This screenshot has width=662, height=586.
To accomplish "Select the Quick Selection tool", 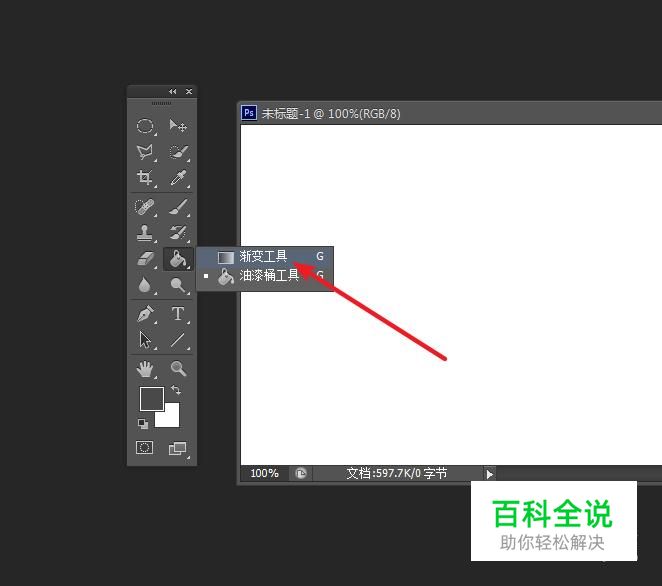I will pos(178,152).
